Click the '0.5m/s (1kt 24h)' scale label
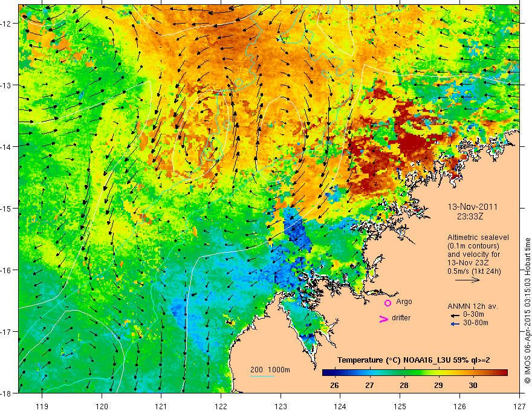This screenshot has width=532, height=411. pos(474,271)
